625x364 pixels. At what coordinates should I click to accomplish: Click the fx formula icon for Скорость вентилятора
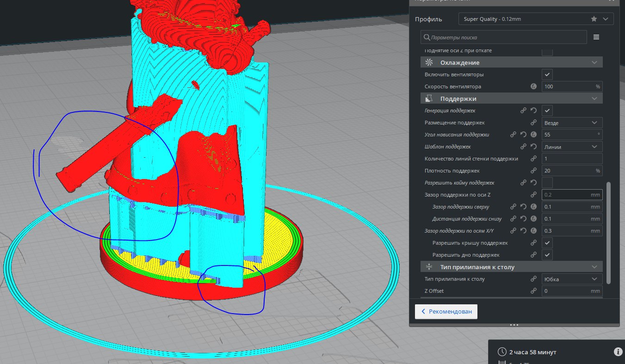point(533,86)
